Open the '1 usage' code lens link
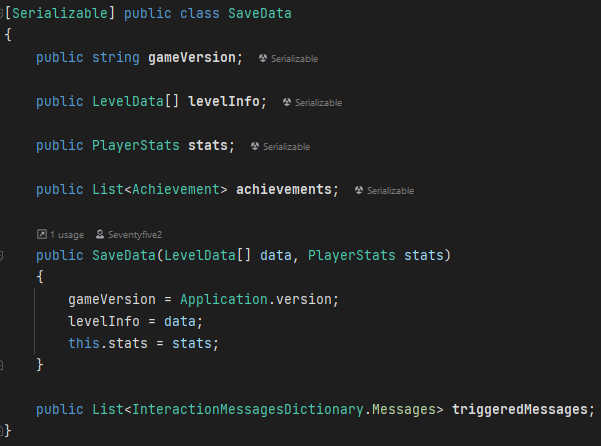The height and width of the screenshot is (446, 601). (67, 234)
